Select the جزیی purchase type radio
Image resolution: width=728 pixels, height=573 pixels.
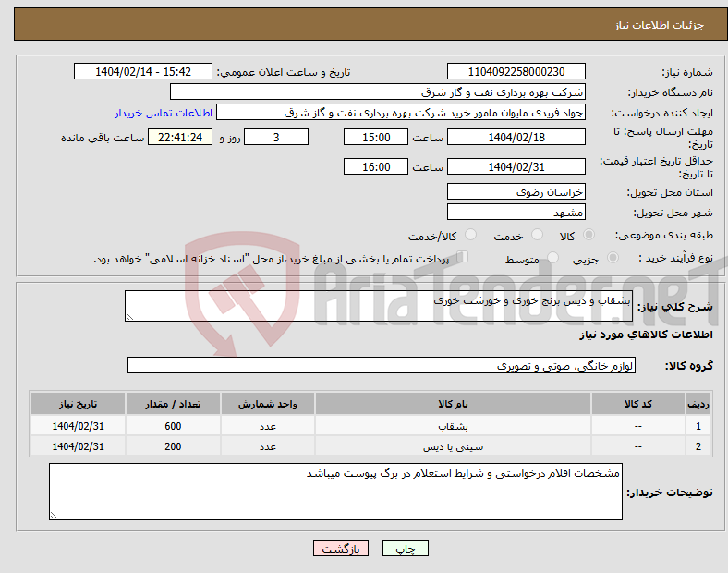(x=613, y=257)
